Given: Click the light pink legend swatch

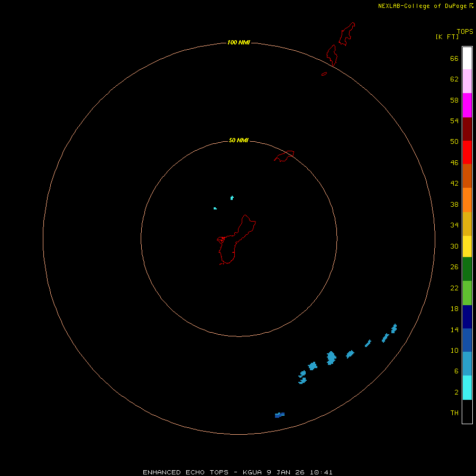Looking at the screenshot, I should click(x=467, y=81).
